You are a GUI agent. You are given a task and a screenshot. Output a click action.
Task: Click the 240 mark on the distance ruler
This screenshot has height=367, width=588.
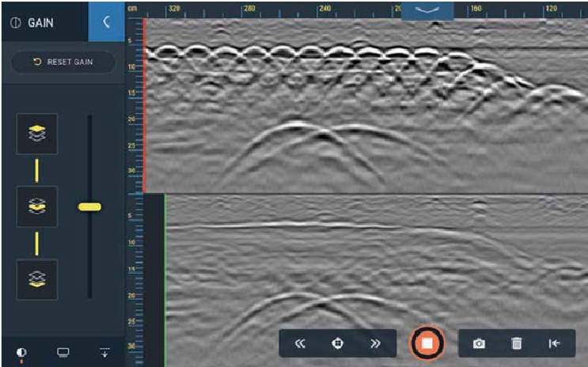tap(325, 8)
